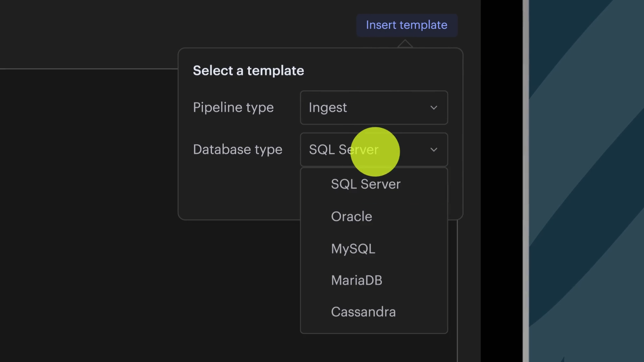This screenshot has height=362, width=644.
Task: Select SQL Server from the database list
Action: point(366,184)
